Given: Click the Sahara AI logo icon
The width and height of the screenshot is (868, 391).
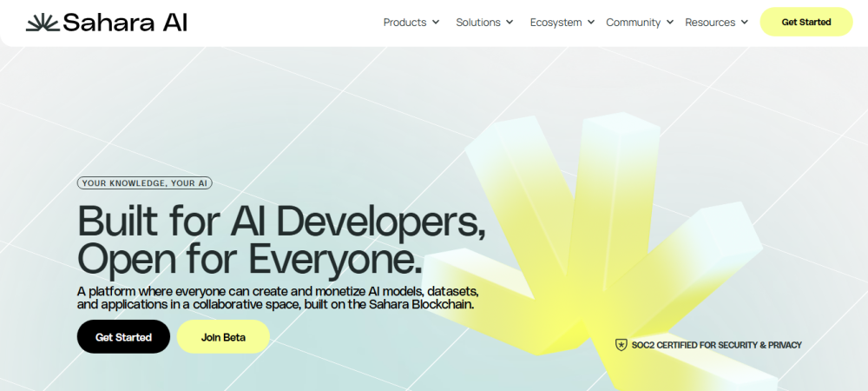Looking at the screenshot, I should [x=43, y=23].
